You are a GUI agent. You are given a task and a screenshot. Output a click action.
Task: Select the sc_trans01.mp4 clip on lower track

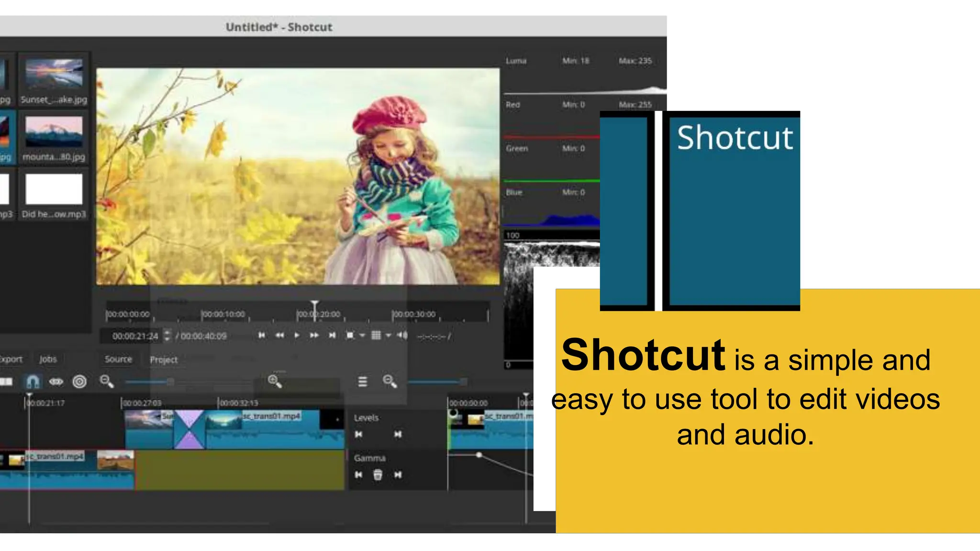[66, 469]
